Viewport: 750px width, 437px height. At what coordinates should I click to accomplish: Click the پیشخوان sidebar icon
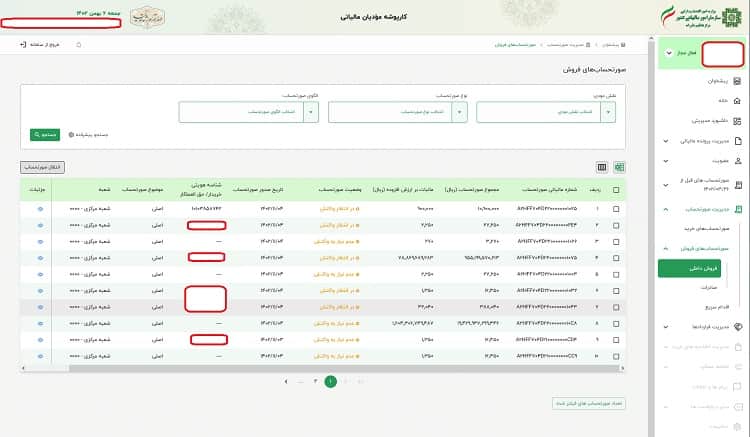737,81
